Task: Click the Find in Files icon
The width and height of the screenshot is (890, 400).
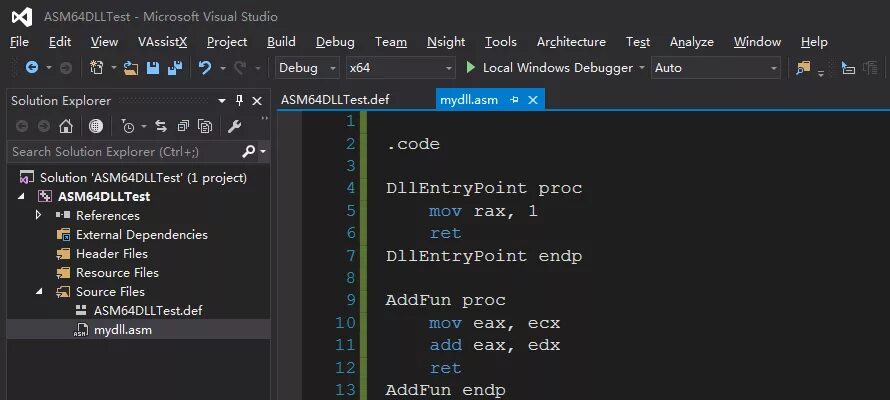Action: (803, 68)
